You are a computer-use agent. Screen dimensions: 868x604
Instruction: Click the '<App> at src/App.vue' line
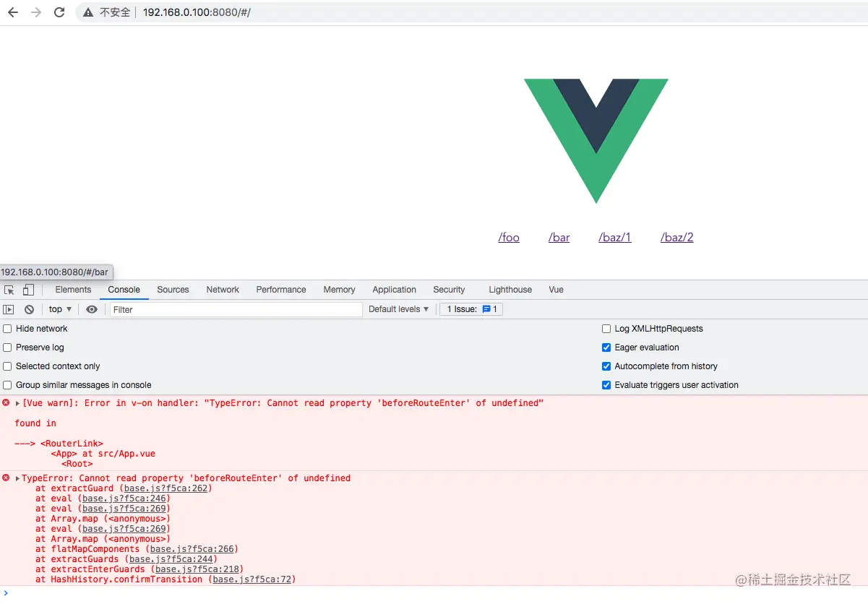(103, 454)
